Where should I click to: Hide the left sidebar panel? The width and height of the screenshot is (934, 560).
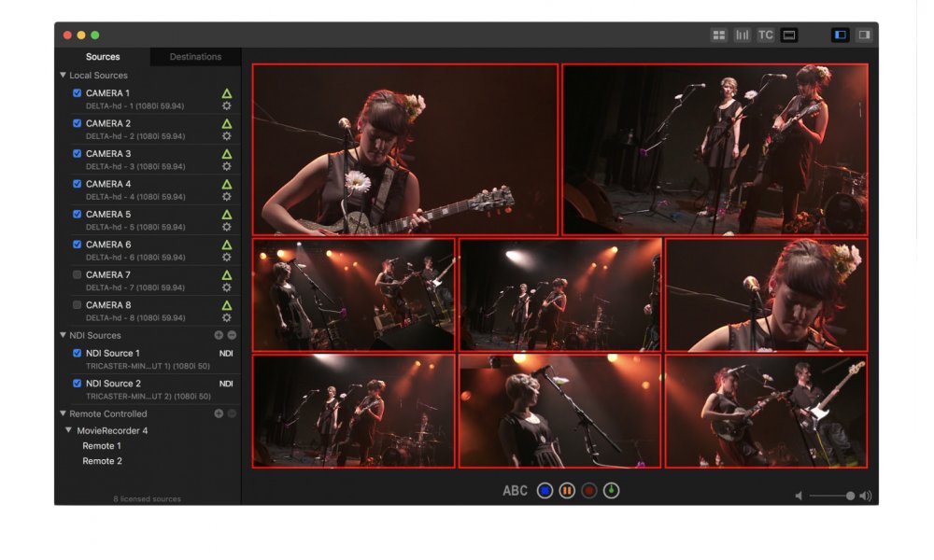[841, 35]
